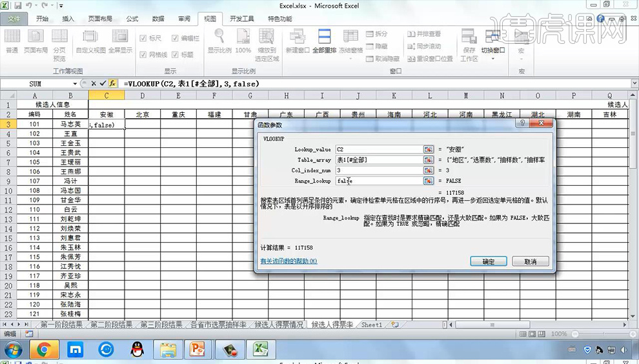Open Developer ribbon tab
Screen dimensions: 639x364
(x=241, y=19)
